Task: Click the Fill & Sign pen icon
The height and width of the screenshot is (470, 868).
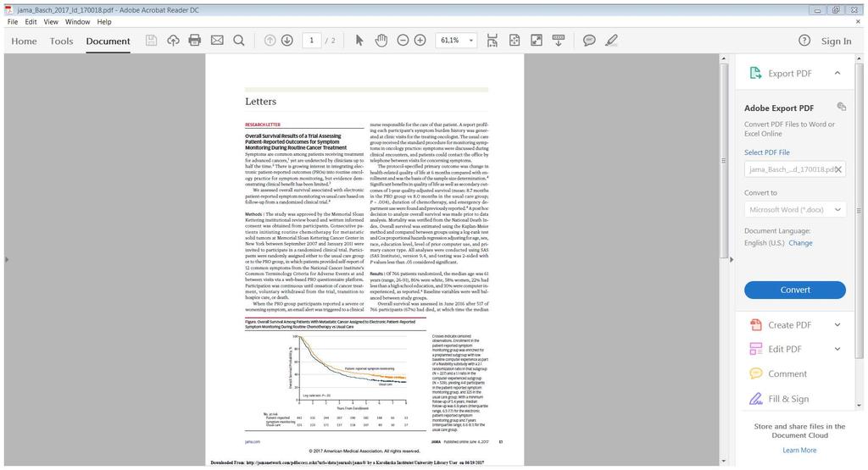Action: coord(755,398)
